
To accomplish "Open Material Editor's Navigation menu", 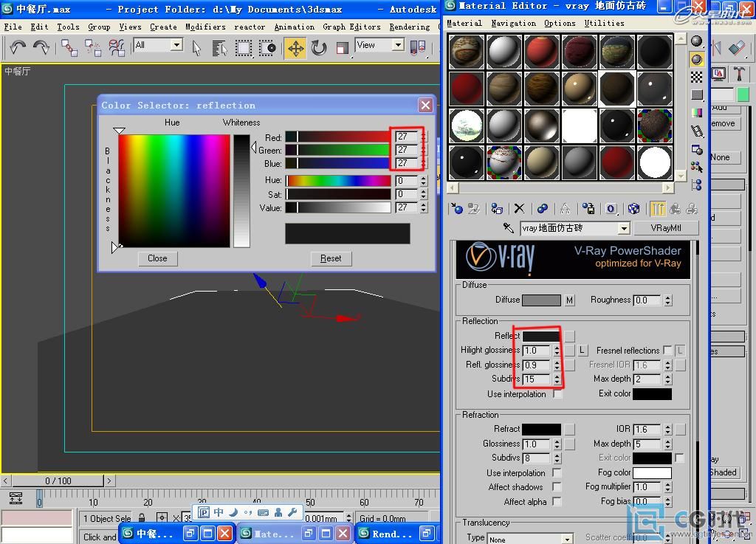I will coord(514,23).
